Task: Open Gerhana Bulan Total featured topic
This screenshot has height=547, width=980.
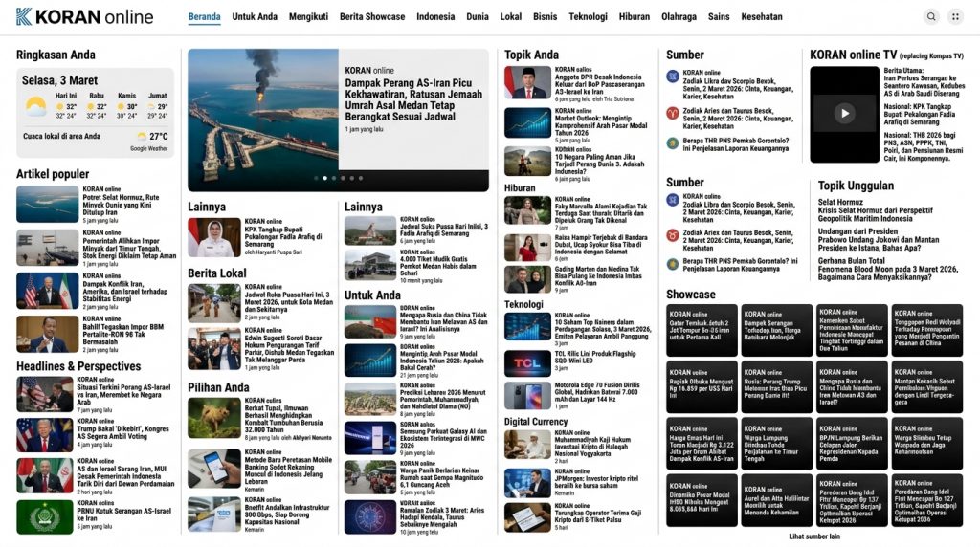Action: pos(863,261)
